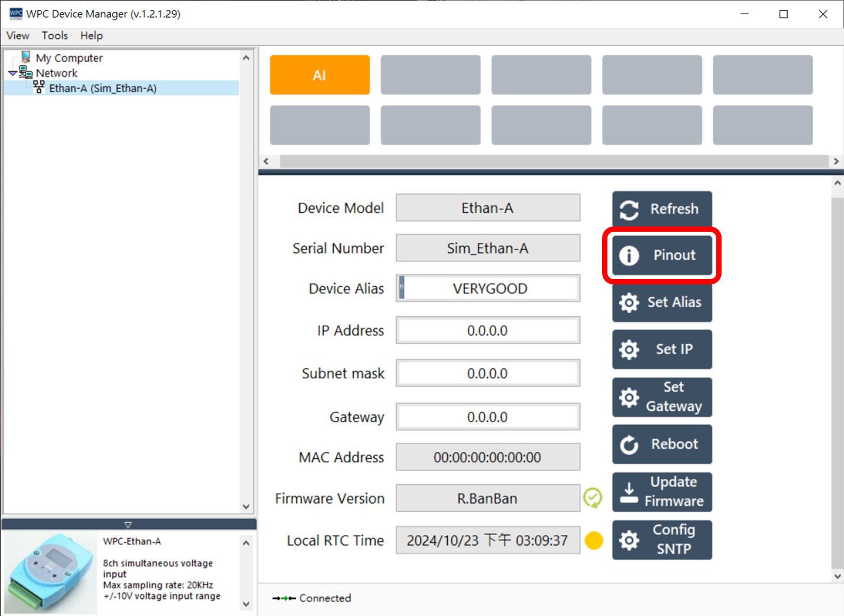This screenshot has width=844, height=616.
Task: Click the green firmware check status icon
Action: pyautogui.click(x=593, y=498)
